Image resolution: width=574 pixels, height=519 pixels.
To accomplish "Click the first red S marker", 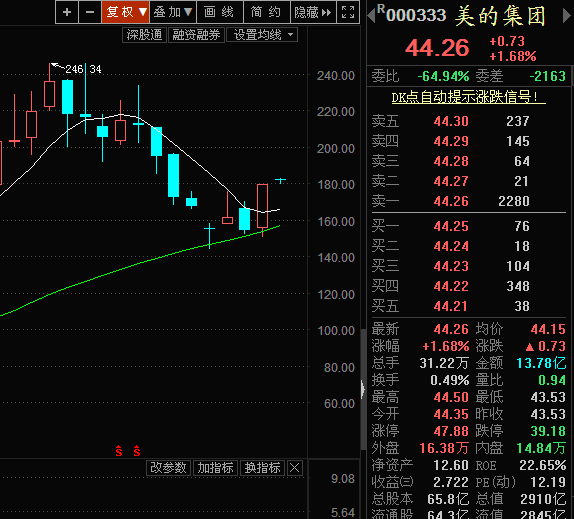I will pyautogui.click(x=119, y=451).
